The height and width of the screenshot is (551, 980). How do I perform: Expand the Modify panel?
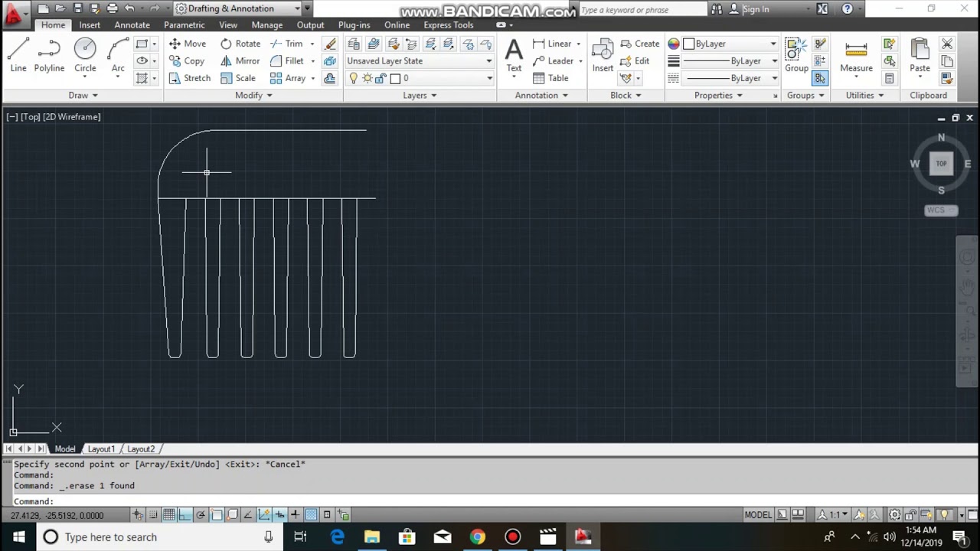[253, 96]
